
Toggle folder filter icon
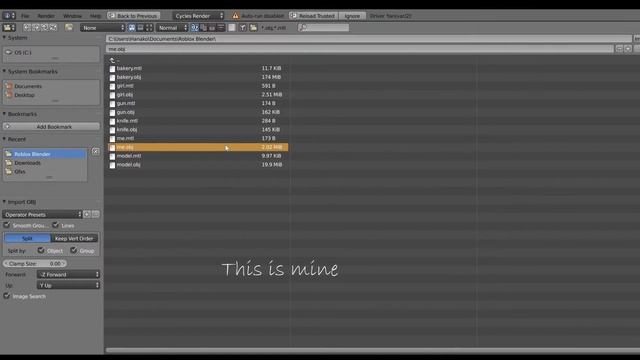pos(253,27)
